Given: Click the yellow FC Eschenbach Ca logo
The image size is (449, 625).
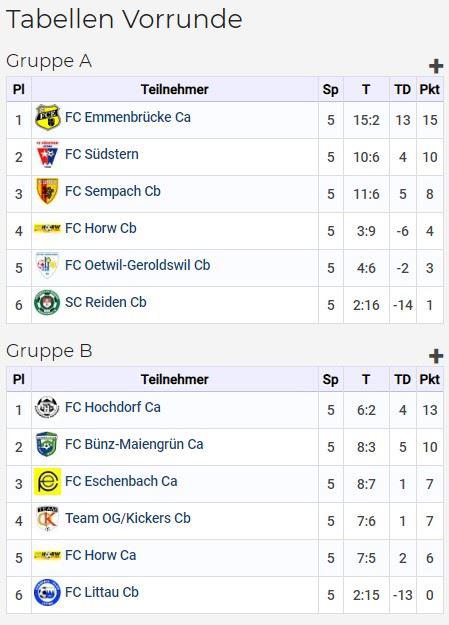Looking at the screenshot, I should point(47,482).
